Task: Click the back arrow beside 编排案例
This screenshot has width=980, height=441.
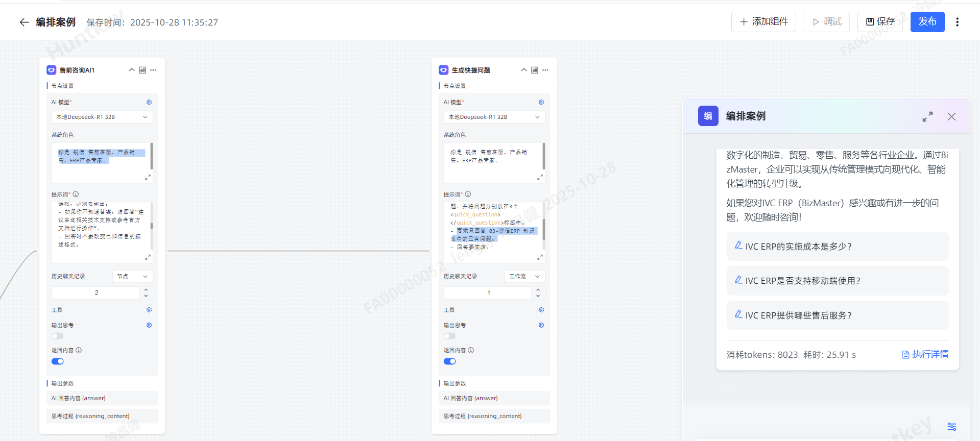Action: (x=24, y=22)
